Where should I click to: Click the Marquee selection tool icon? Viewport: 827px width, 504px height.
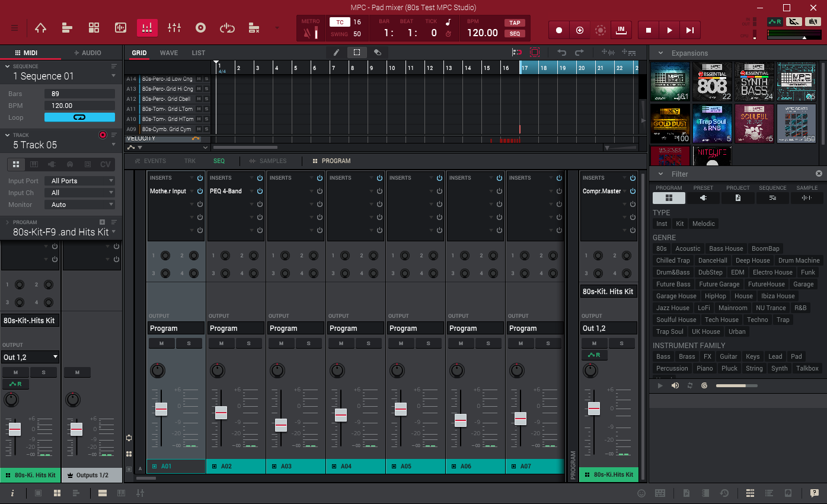point(356,52)
